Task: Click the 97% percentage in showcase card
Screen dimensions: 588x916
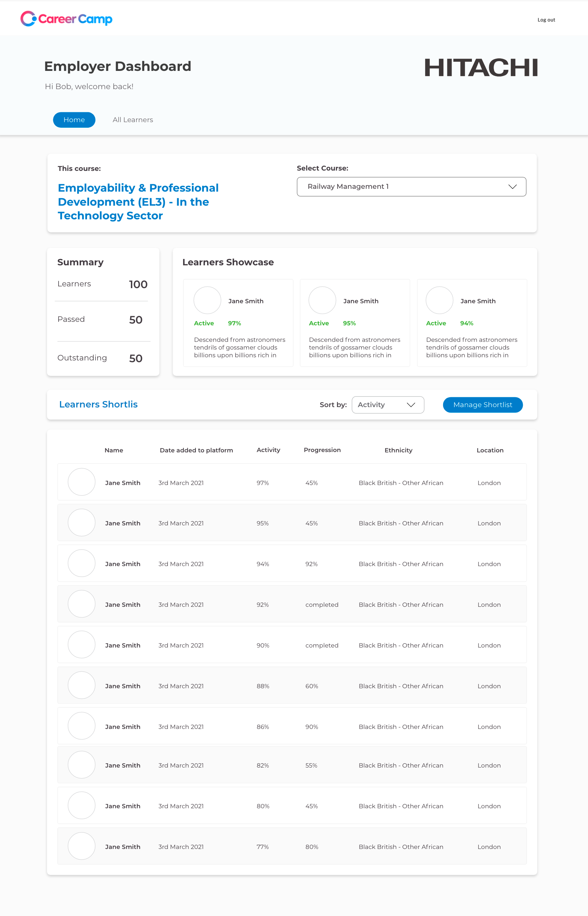Action: click(234, 323)
